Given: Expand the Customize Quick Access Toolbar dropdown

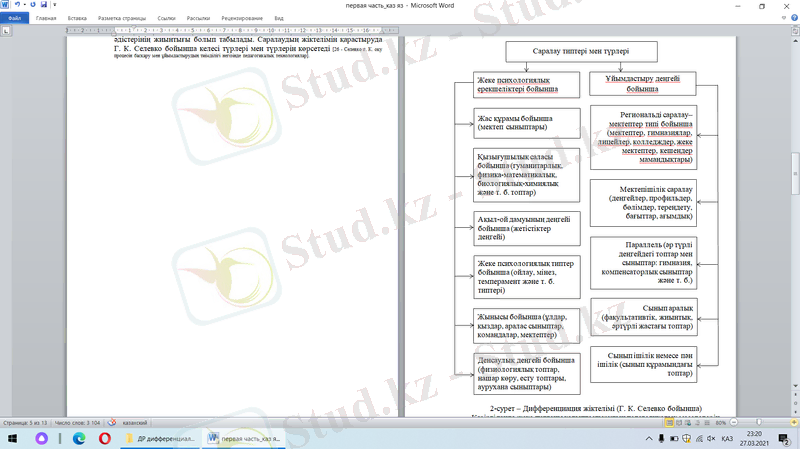Looking at the screenshot, I should 57,5.
